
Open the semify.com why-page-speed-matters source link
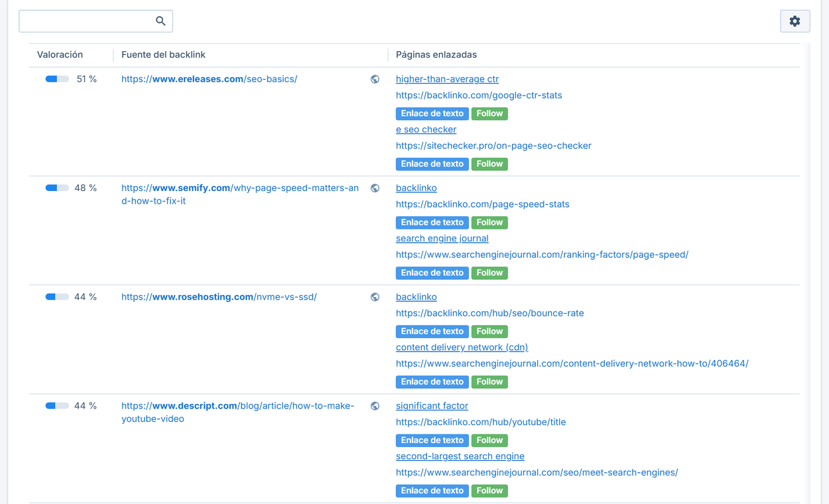(x=240, y=194)
